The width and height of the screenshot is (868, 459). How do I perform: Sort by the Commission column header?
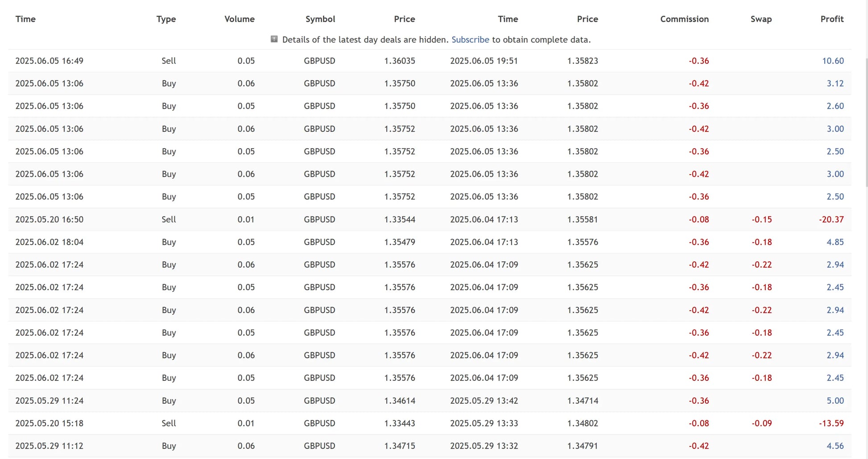(x=684, y=19)
